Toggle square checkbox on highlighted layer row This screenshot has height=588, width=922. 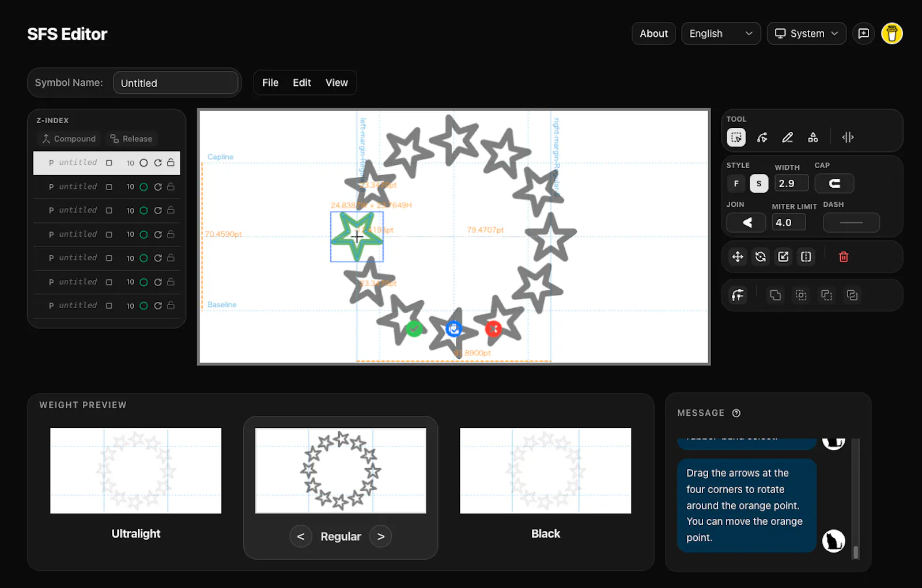(x=109, y=163)
